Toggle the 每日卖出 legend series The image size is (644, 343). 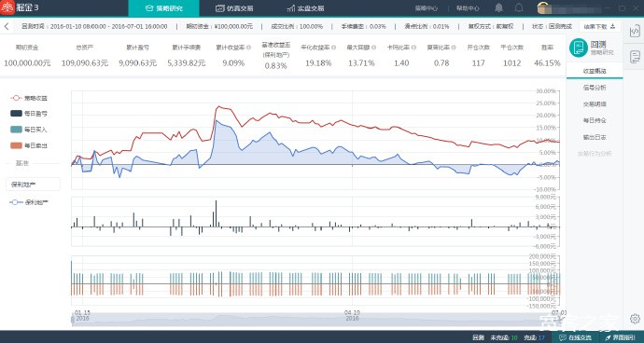(29, 145)
